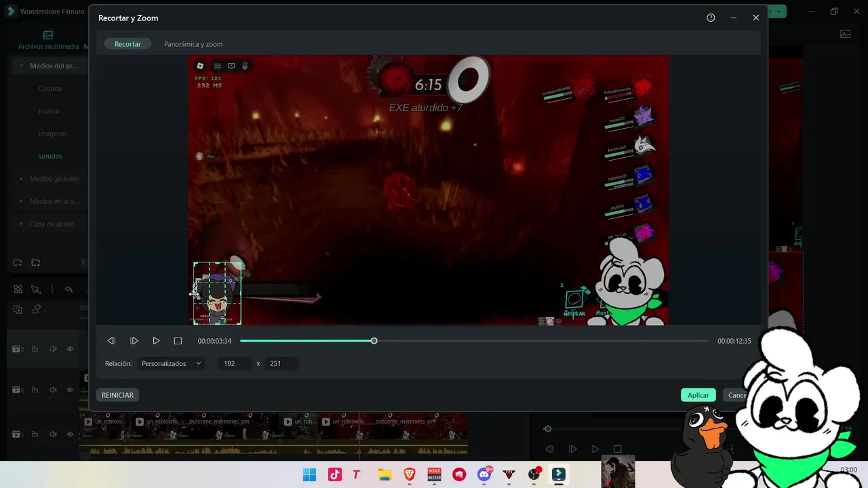868x488 pixels.
Task: Step back frame in main Filmora preview
Action: (x=550, y=449)
